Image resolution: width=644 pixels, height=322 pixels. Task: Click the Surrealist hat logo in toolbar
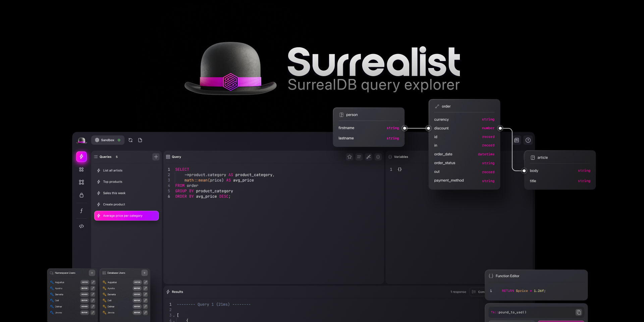coord(82,140)
